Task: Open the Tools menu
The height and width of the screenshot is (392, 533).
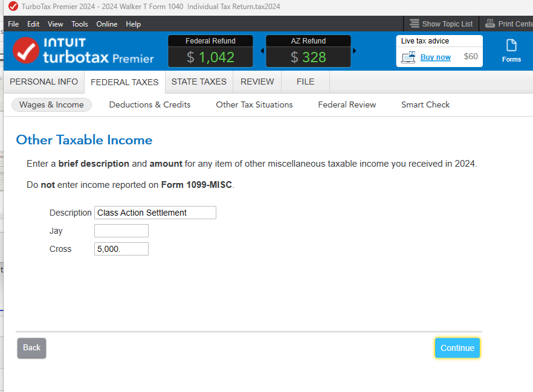Action: click(x=80, y=24)
